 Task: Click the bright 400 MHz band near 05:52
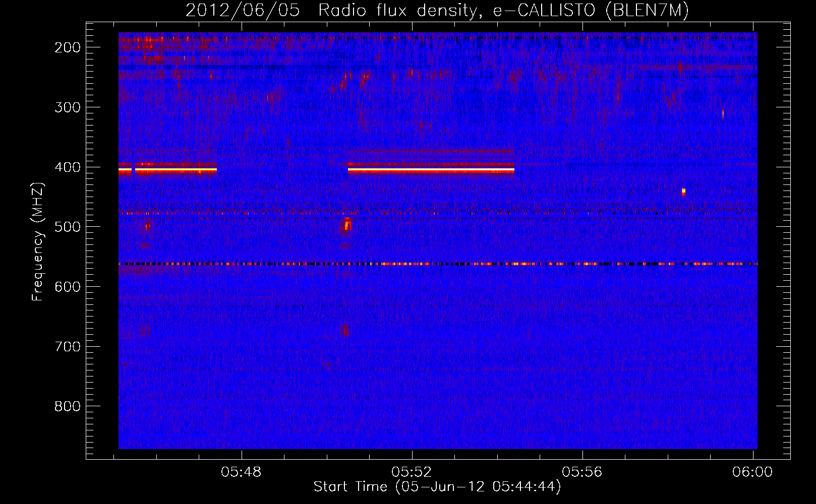(431, 170)
